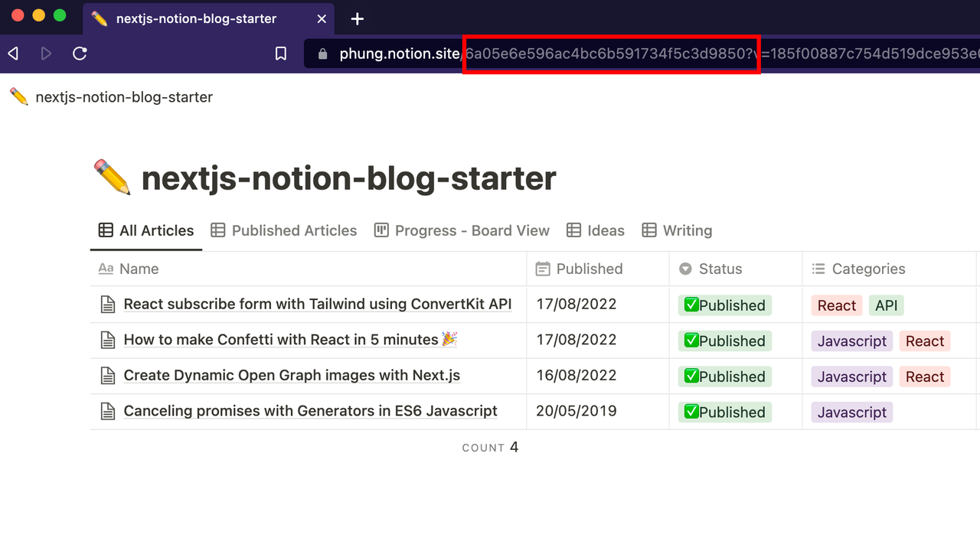Click the pencil emoji in the breadcrumb

point(19,96)
